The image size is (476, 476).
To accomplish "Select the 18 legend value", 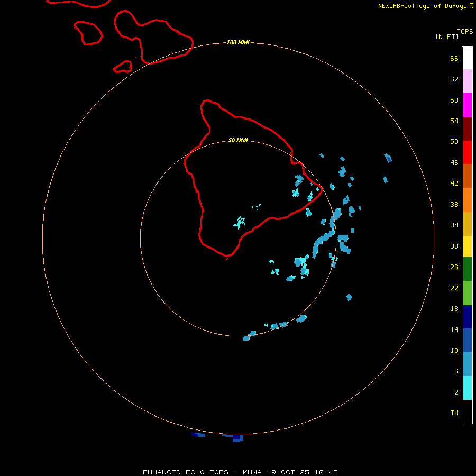I will [454, 309].
